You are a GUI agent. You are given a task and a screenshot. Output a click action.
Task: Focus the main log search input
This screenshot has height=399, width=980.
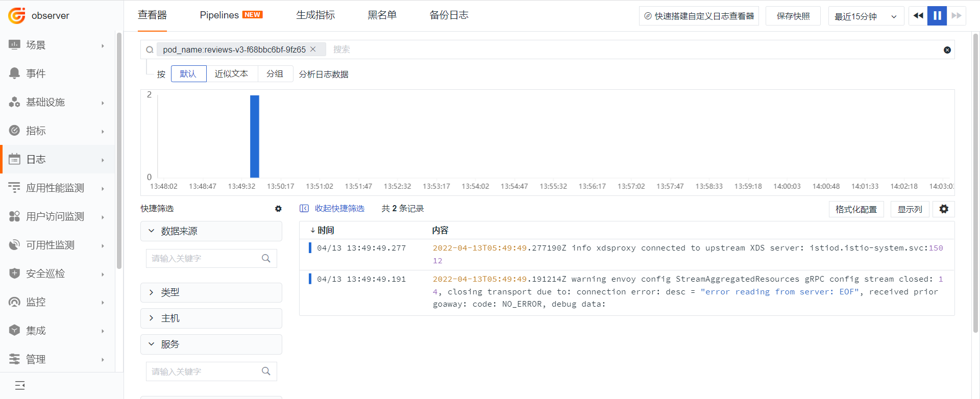click(x=635, y=49)
